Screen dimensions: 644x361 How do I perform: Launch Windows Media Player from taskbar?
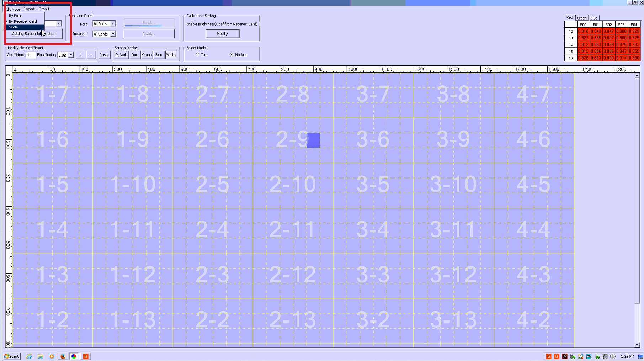pos(52,356)
